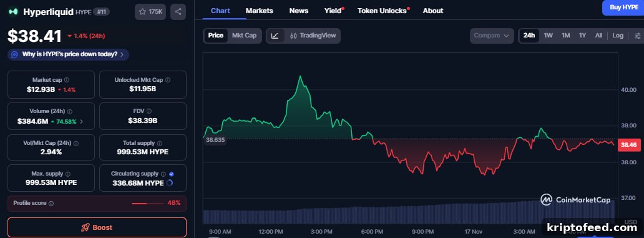Open the chart settings sliders icon
The width and height of the screenshot is (644, 238).
[637, 36]
